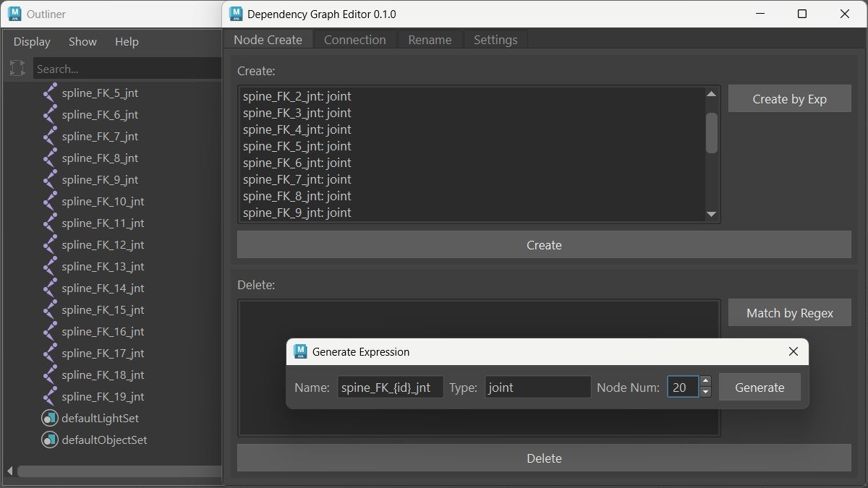The height and width of the screenshot is (488, 868).
Task: Click Maya logo in Generate Expression dialog
Action: click(x=300, y=351)
